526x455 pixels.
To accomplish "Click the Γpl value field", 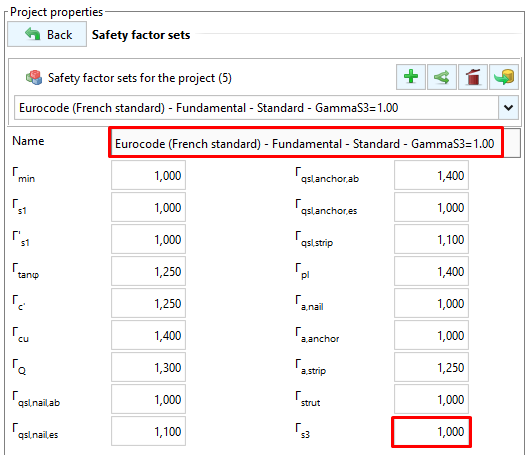I will 431,271.
